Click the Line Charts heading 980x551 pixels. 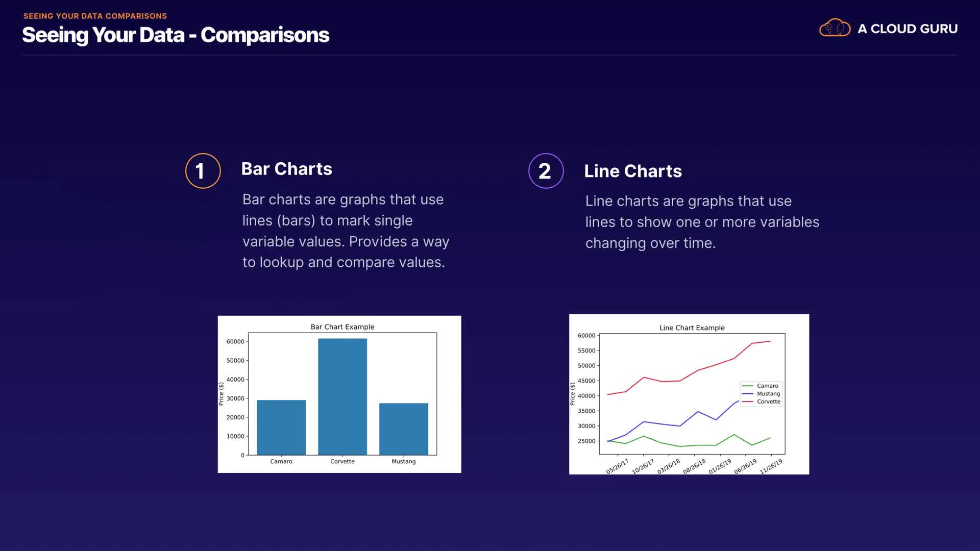click(x=632, y=171)
